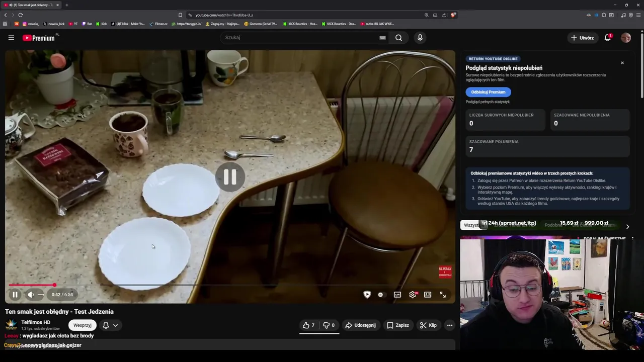Image resolution: width=644 pixels, height=362 pixels.
Task: Open the Rat bookmark
Action: coord(87,24)
